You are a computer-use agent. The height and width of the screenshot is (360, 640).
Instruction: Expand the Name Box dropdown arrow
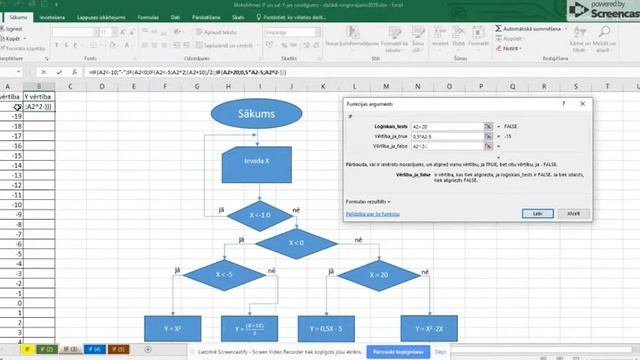click(x=18, y=72)
